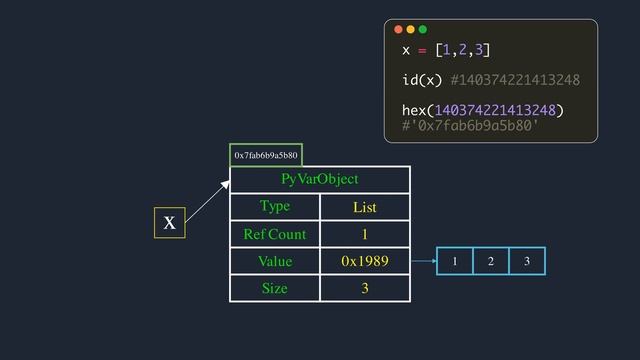Click the id(x) call in the code
640x360 pixels.
click(422, 80)
